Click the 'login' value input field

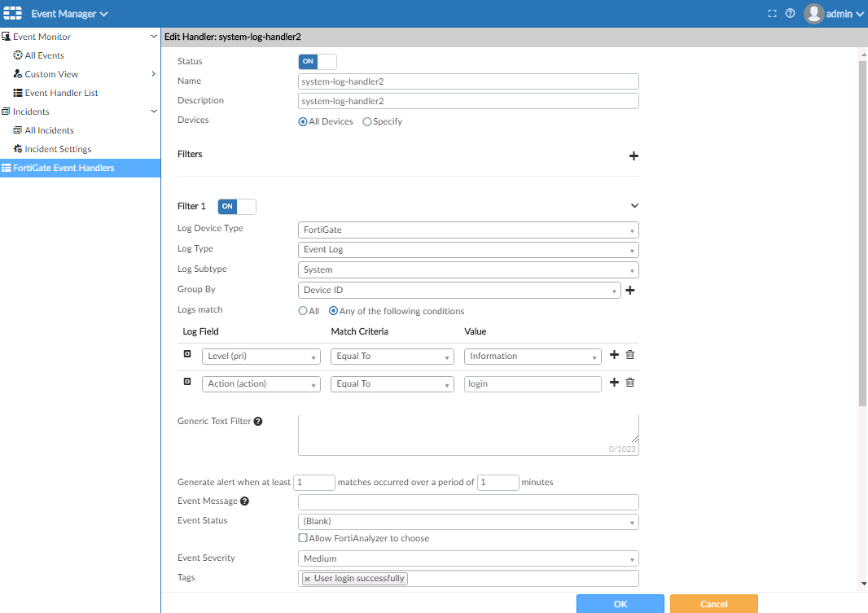click(533, 384)
